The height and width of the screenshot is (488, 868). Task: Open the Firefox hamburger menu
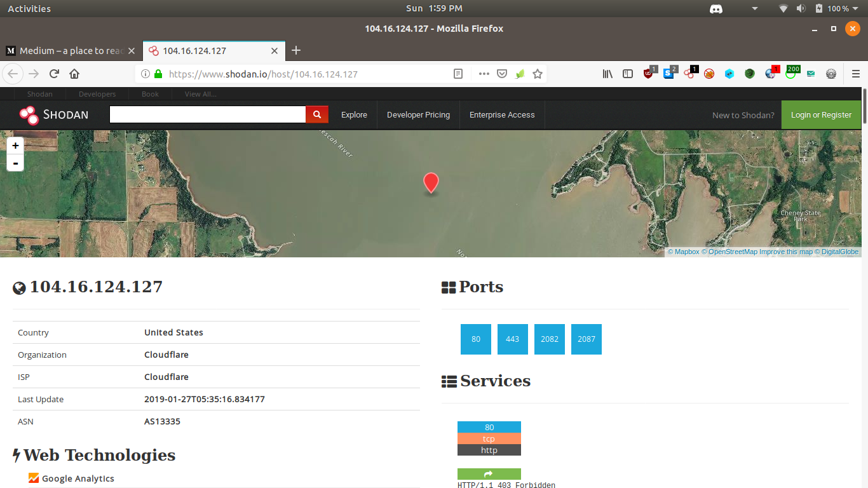[855, 74]
